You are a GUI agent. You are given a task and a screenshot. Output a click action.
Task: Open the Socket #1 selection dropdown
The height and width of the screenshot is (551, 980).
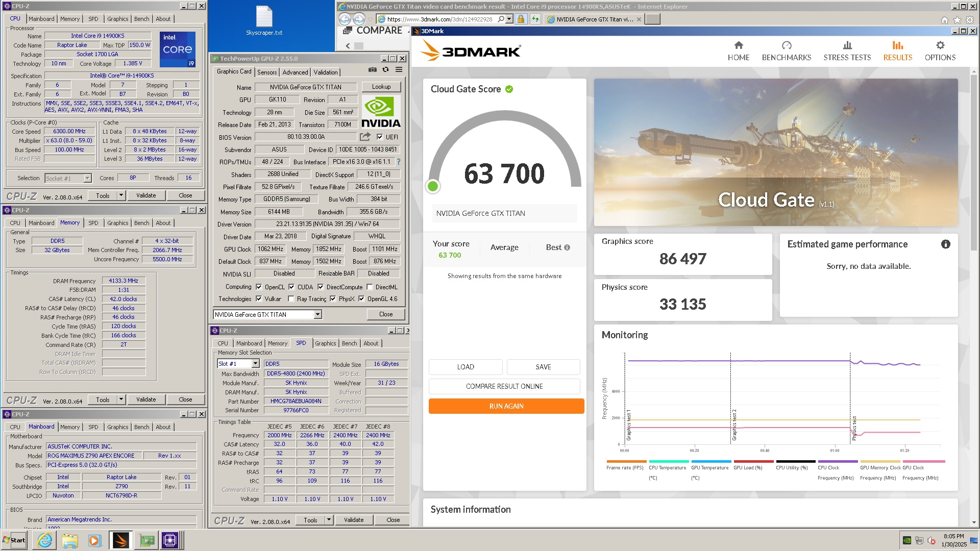point(87,179)
